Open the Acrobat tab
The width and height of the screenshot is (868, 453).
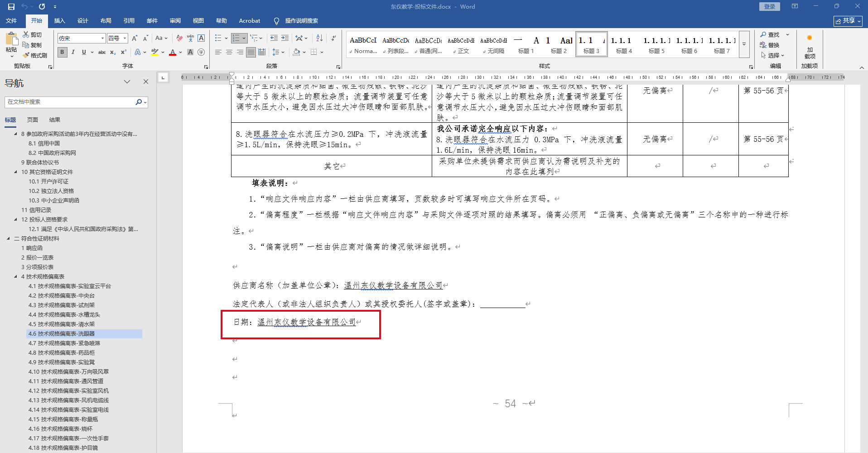pos(250,21)
